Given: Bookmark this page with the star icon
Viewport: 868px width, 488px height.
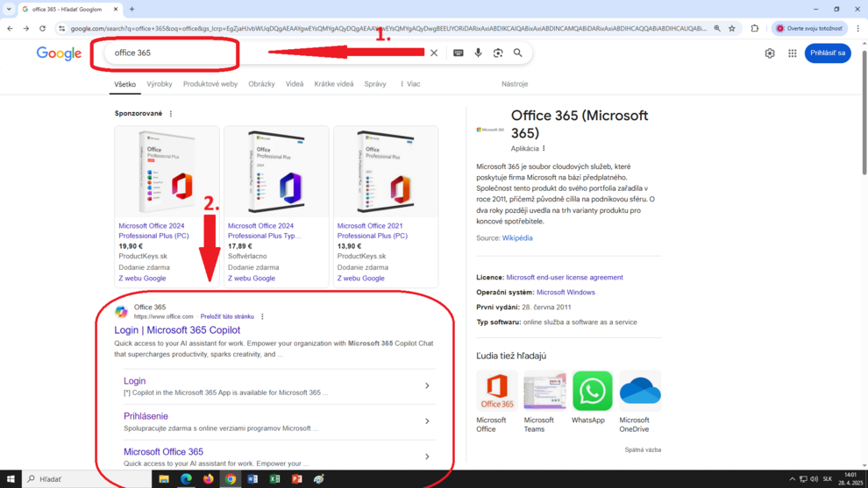Looking at the screenshot, I should click(732, 28).
